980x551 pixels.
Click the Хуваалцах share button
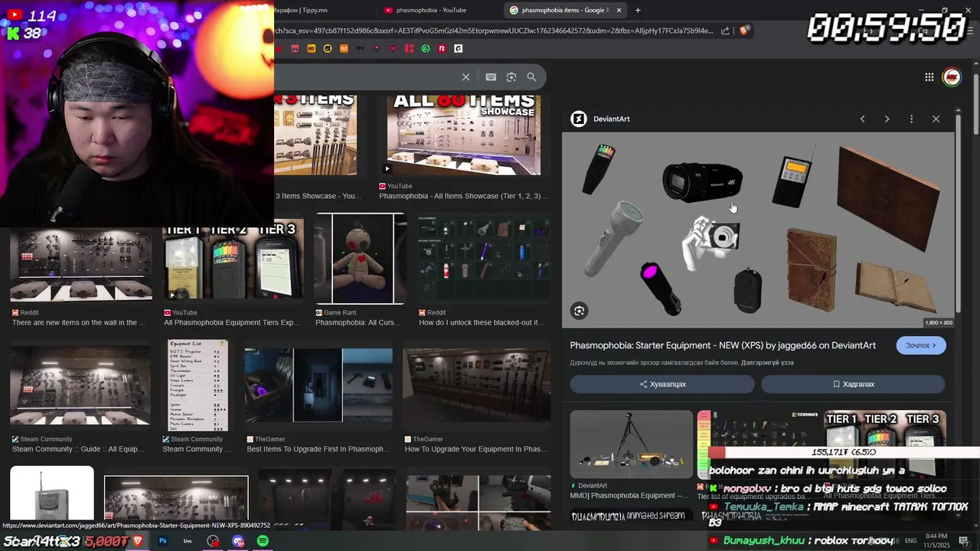[662, 384]
